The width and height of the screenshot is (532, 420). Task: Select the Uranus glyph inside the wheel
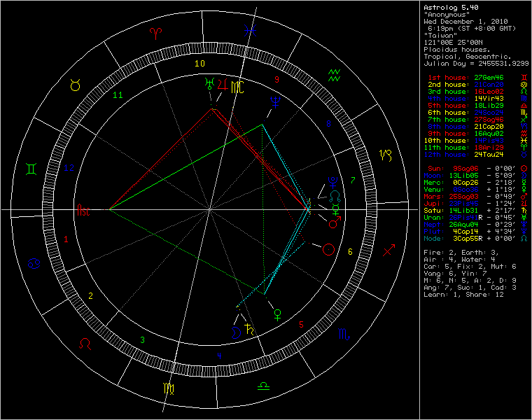[209, 83]
